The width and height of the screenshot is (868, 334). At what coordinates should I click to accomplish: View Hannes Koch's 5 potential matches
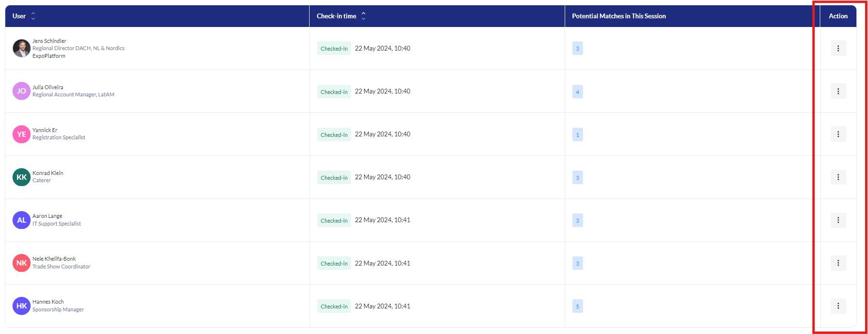577,307
